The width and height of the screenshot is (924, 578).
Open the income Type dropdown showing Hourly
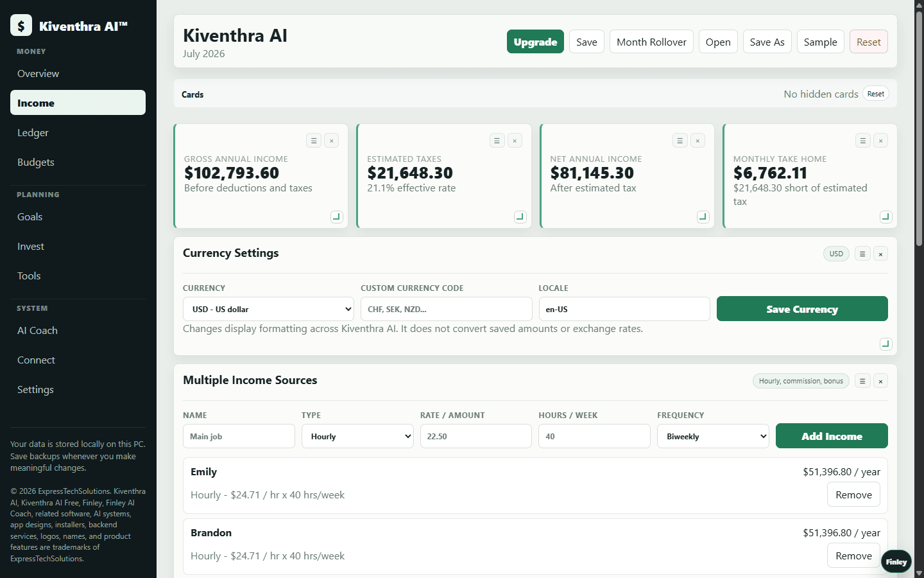(357, 436)
